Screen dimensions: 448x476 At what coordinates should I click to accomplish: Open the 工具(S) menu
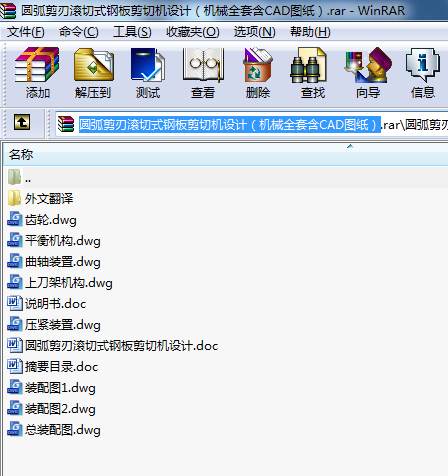click(x=132, y=32)
